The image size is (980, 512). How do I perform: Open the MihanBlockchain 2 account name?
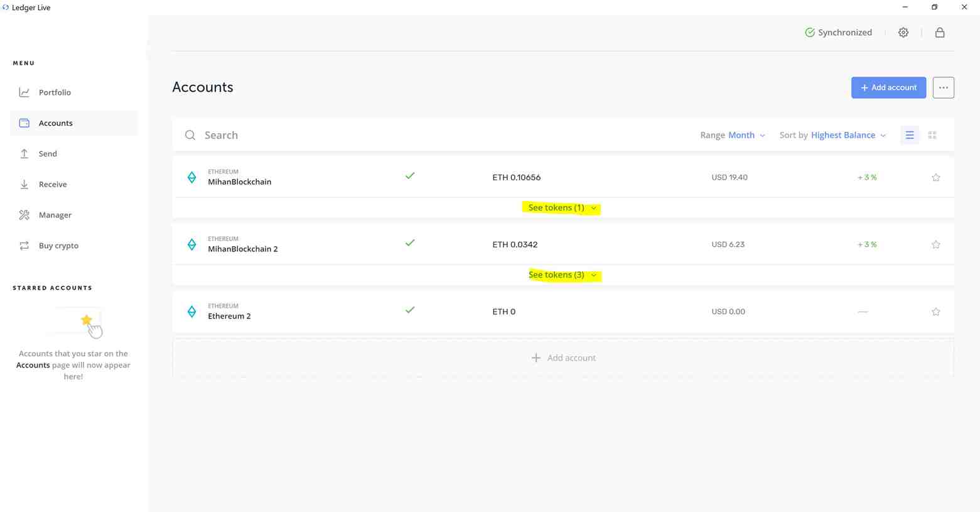[243, 249]
